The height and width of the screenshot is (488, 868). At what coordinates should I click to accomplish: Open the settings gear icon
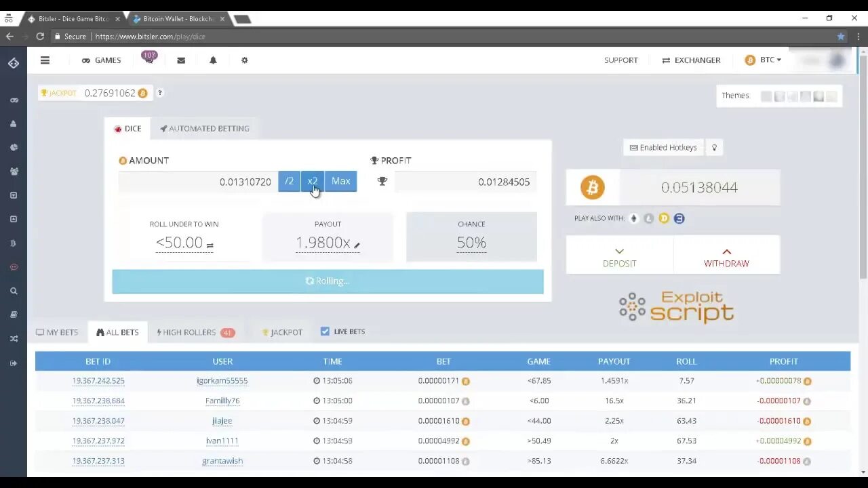[245, 60]
